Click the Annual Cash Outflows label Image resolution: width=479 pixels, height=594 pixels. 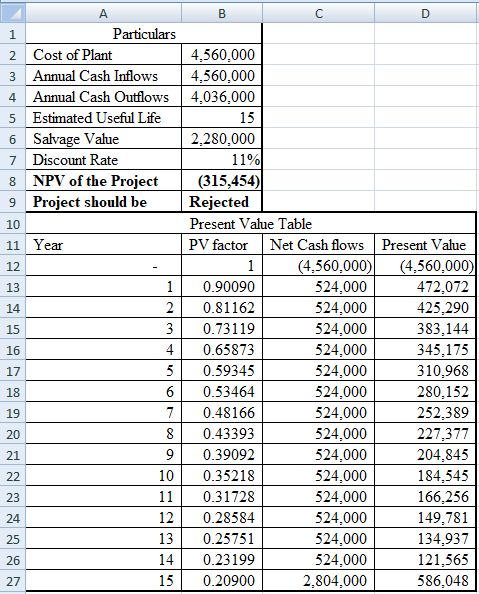point(103,97)
